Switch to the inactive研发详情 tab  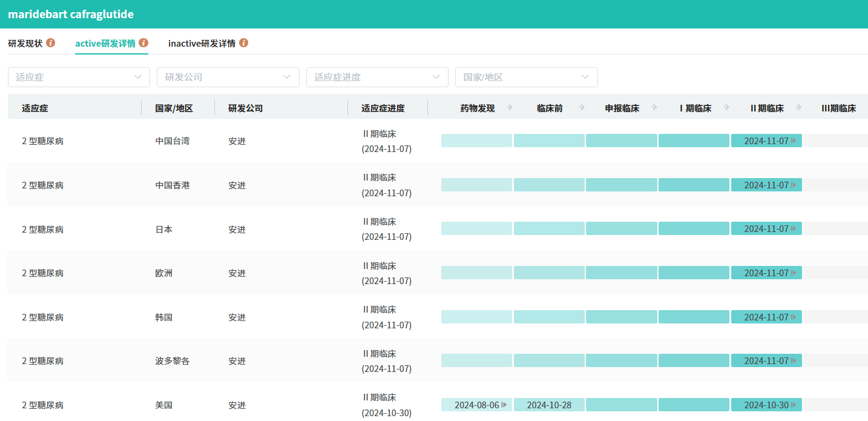pos(202,44)
